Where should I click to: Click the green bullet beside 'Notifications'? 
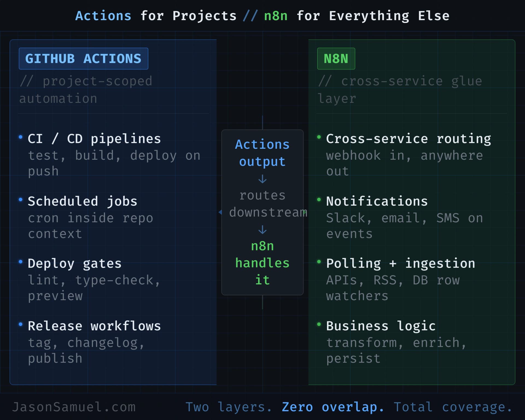[319, 199]
